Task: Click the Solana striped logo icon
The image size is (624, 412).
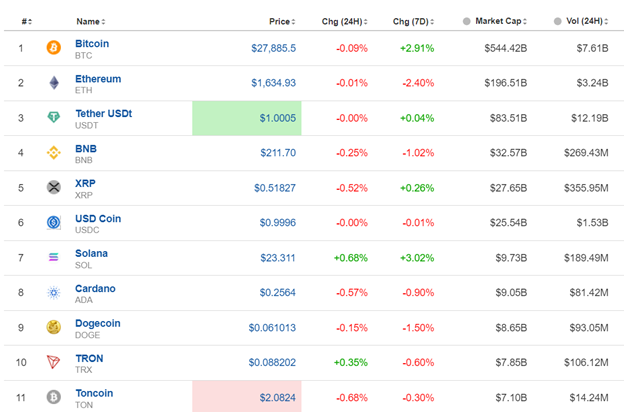Action: click(54, 257)
